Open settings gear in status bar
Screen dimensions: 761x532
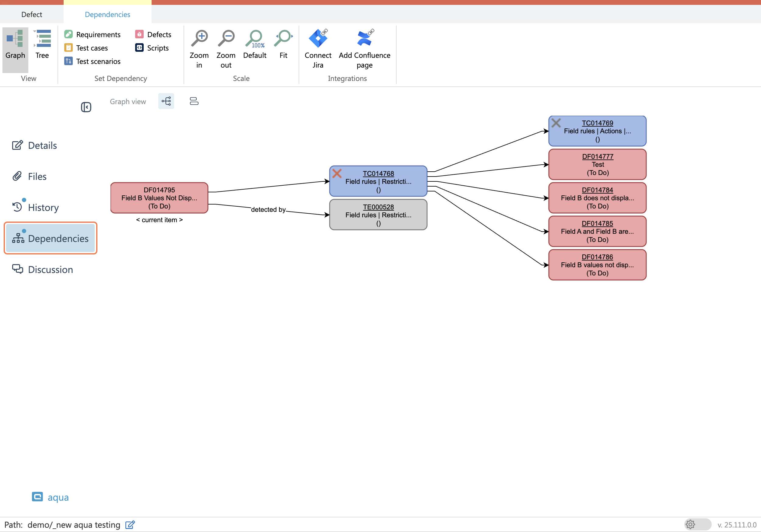click(x=690, y=524)
